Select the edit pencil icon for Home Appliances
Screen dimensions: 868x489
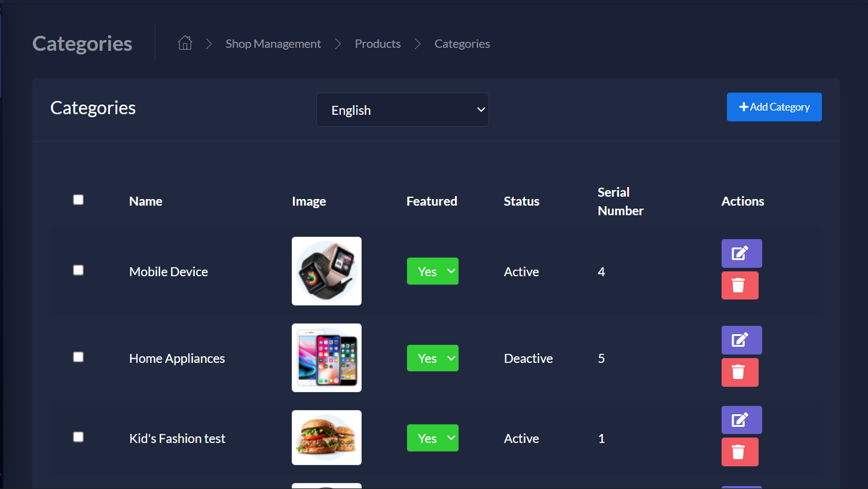click(x=741, y=340)
